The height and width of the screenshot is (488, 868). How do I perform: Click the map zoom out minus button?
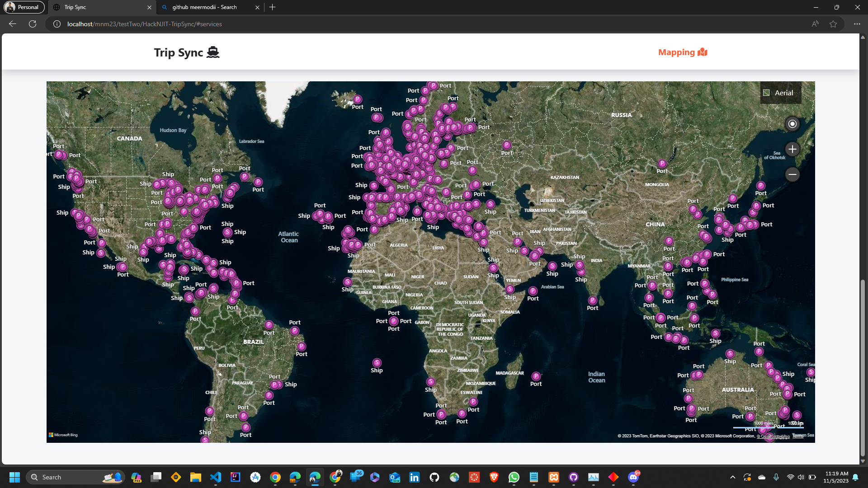(792, 174)
